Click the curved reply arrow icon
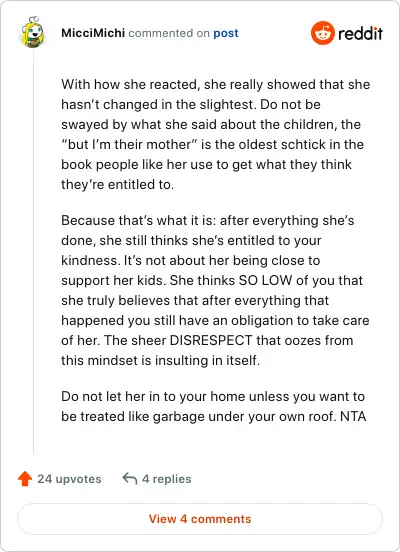Screen dimensions: 400x552 (x=130, y=479)
